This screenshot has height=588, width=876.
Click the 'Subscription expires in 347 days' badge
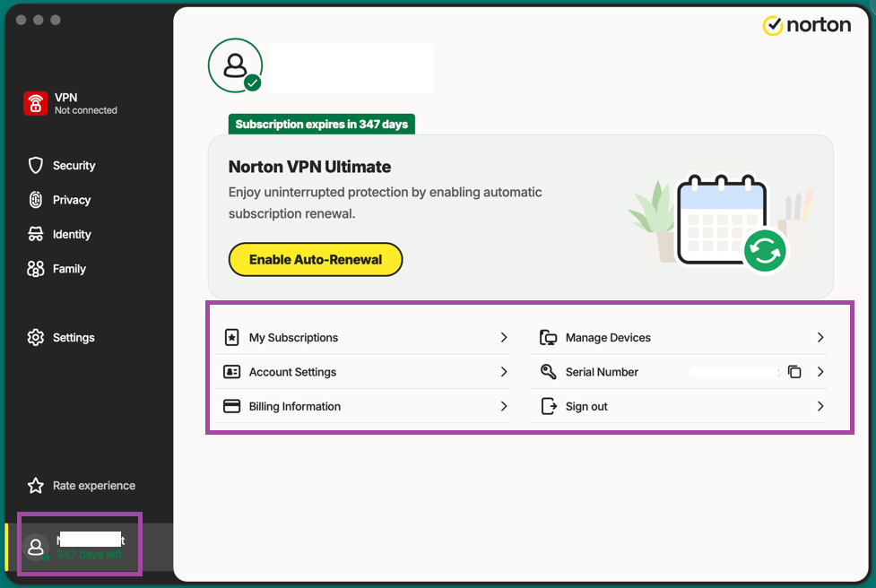[x=322, y=124]
